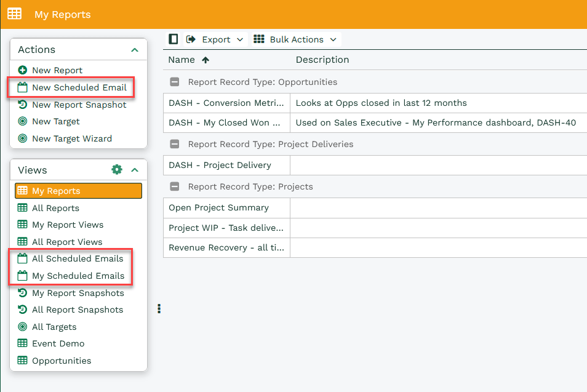Collapse the Opportunities record type group
The height and width of the screenshot is (392, 587).
click(x=175, y=82)
